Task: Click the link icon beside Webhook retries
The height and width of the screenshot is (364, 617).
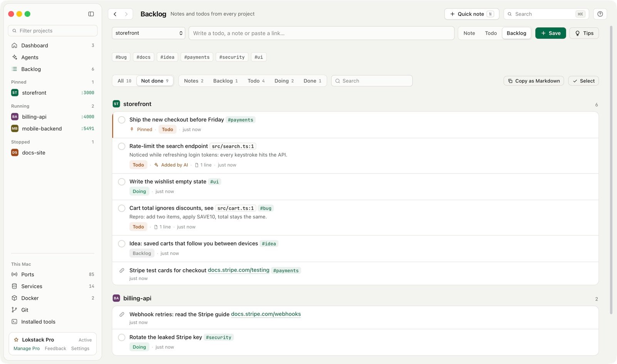Action: pos(121,314)
